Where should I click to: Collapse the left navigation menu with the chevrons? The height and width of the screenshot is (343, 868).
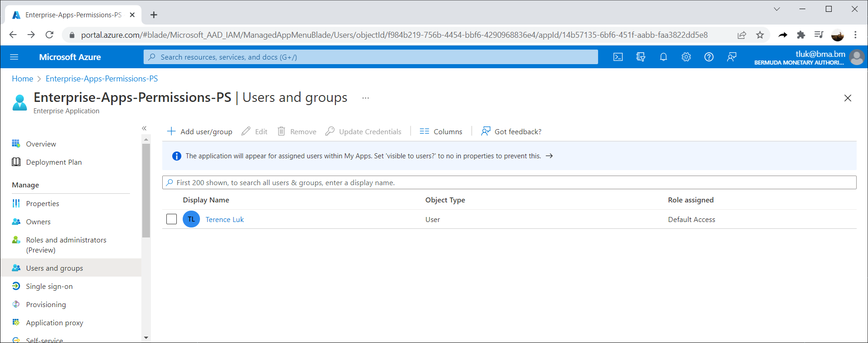[144, 128]
